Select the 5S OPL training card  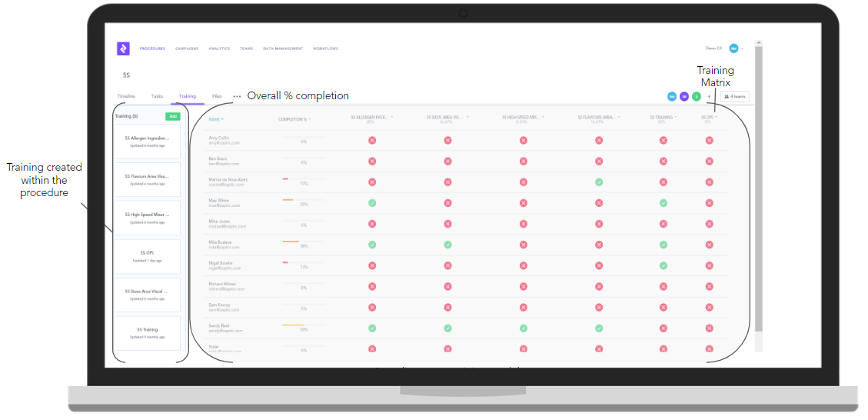point(148,255)
